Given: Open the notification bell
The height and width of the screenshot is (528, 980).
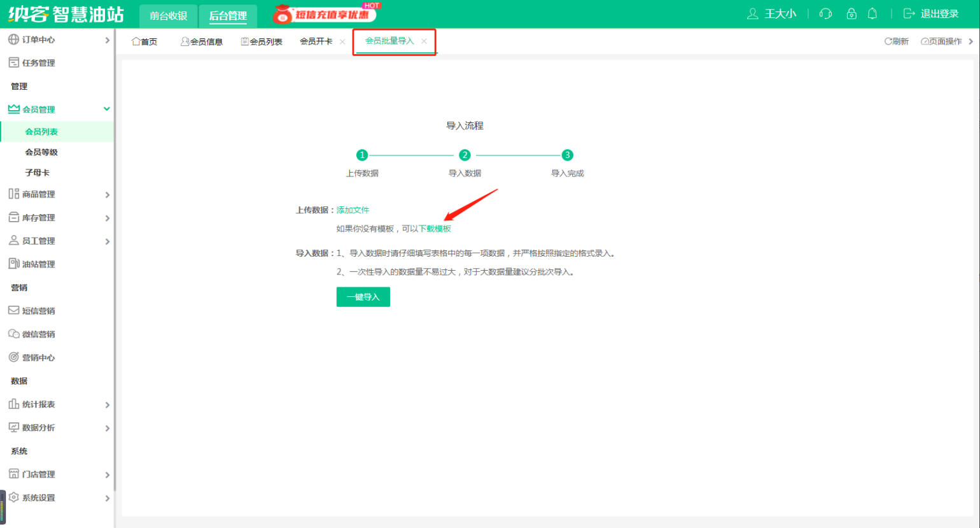Looking at the screenshot, I should coord(872,14).
